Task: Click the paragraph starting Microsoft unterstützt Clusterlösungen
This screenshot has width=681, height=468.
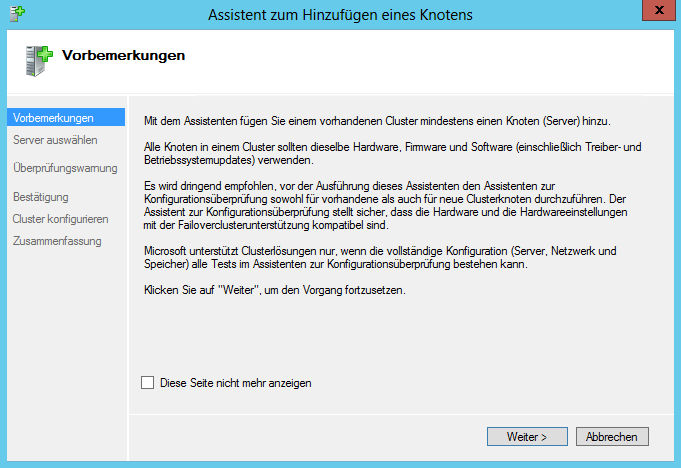Action: tap(380, 257)
